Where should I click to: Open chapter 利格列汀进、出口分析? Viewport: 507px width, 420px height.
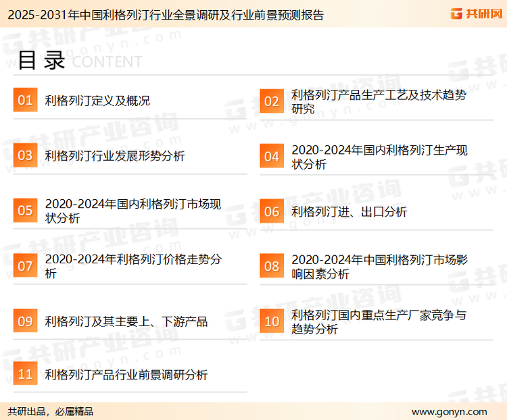349,212
